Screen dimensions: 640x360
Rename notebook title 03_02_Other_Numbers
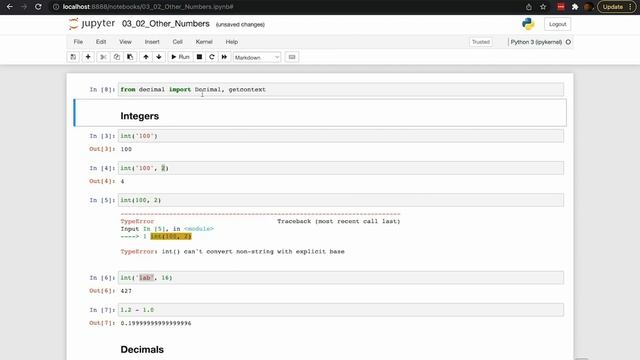[166, 24]
